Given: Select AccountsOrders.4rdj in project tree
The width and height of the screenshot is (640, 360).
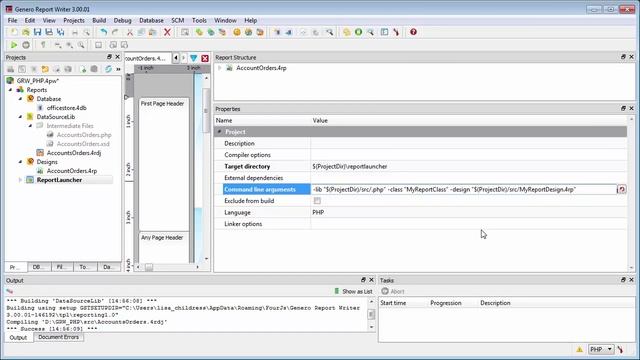Looking at the screenshot, I should click(74, 153).
